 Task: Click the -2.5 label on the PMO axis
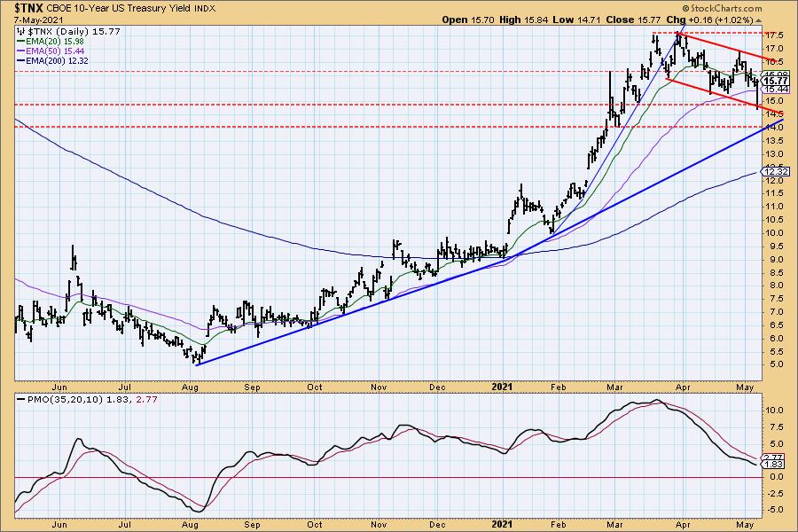pos(775,494)
